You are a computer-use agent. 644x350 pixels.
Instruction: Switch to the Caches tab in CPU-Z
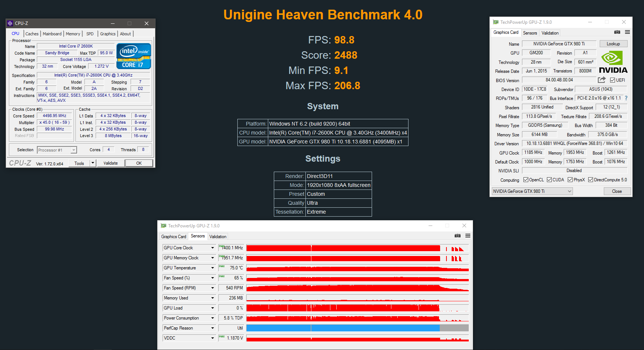pyautogui.click(x=32, y=34)
